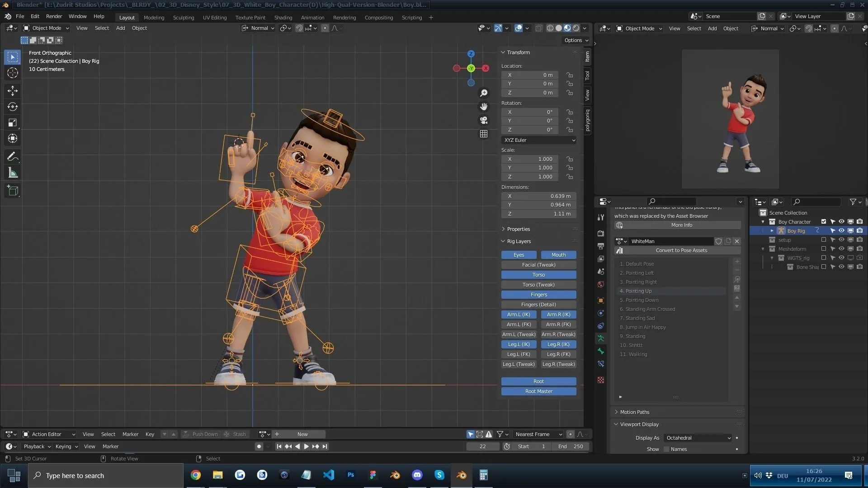Click the Convert to Pose Assets button
This screenshot has width=868, height=488.
[x=681, y=250]
